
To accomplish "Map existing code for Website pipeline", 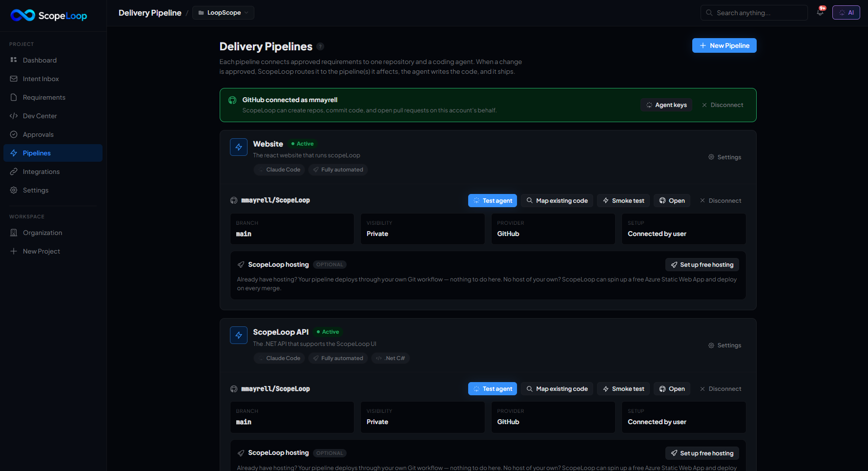I will pos(557,201).
